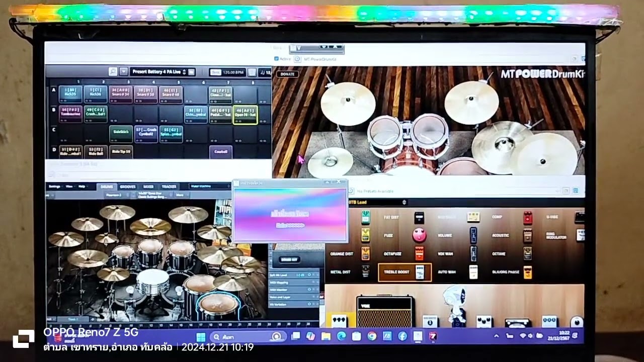Choose the Treble Boost pedal
Image resolution: width=644 pixels, height=362 pixels.
(x=405, y=272)
